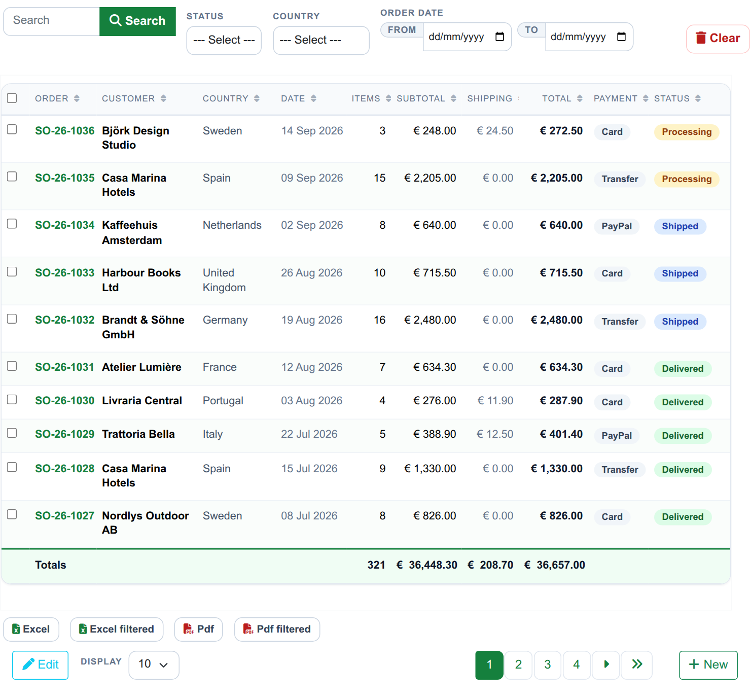This screenshot has height=700, width=750.
Task: Check the box for order SO-26-1031
Action: [x=12, y=366]
